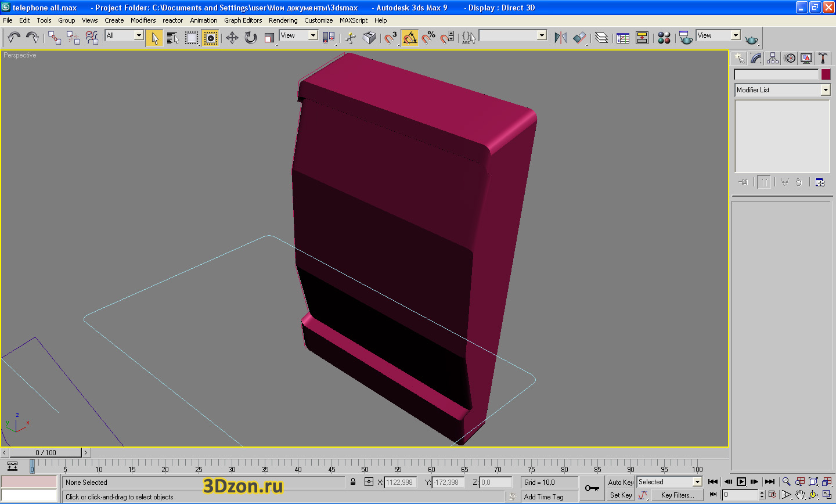Open Schematic View icon
This screenshot has height=504, width=836.
click(x=642, y=38)
